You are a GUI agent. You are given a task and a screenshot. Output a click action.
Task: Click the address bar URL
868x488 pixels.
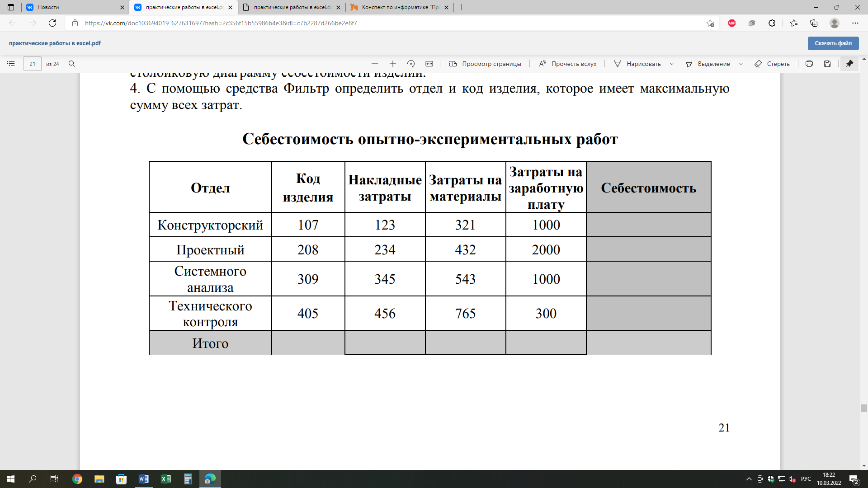221,23
